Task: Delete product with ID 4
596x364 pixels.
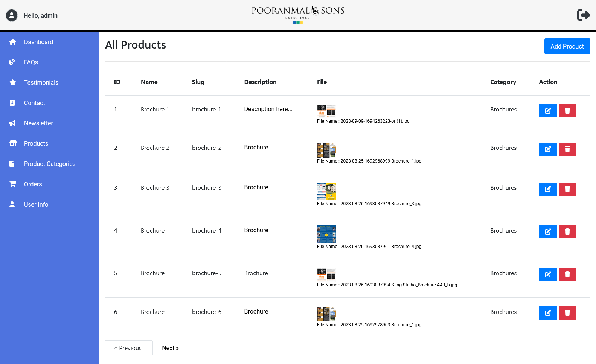Action: point(567,231)
